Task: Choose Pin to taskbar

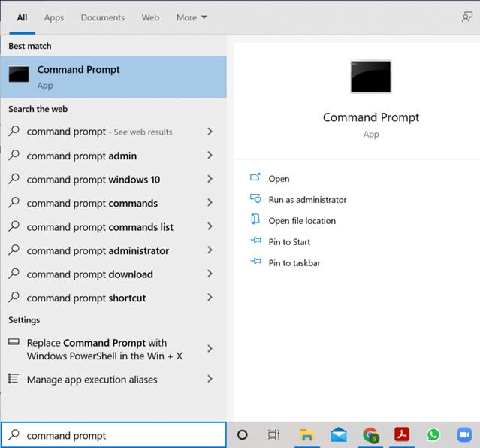Action: pos(294,263)
